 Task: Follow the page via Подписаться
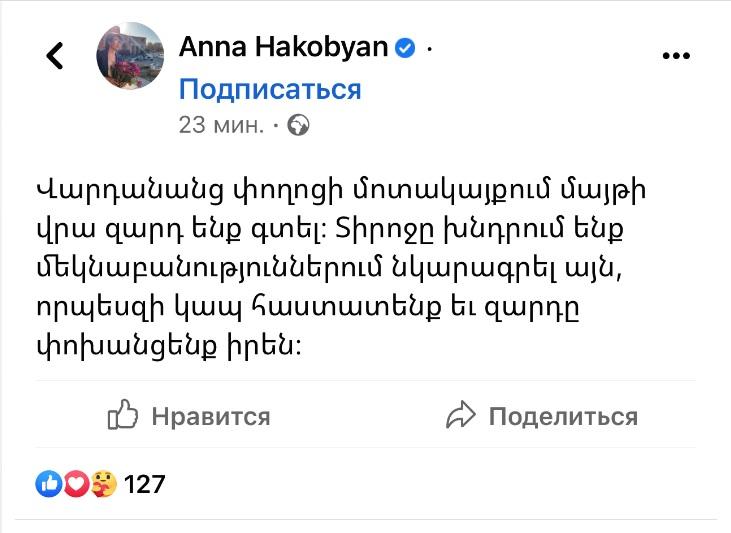point(269,90)
